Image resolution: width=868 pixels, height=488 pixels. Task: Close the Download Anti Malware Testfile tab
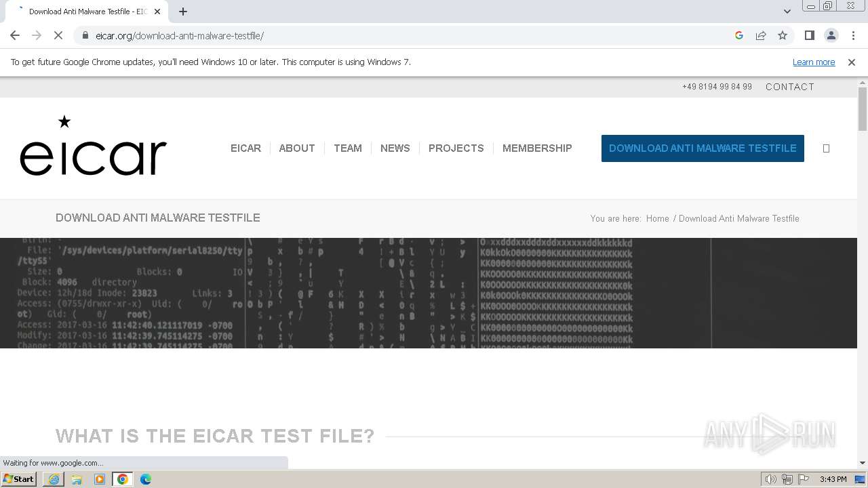click(158, 12)
